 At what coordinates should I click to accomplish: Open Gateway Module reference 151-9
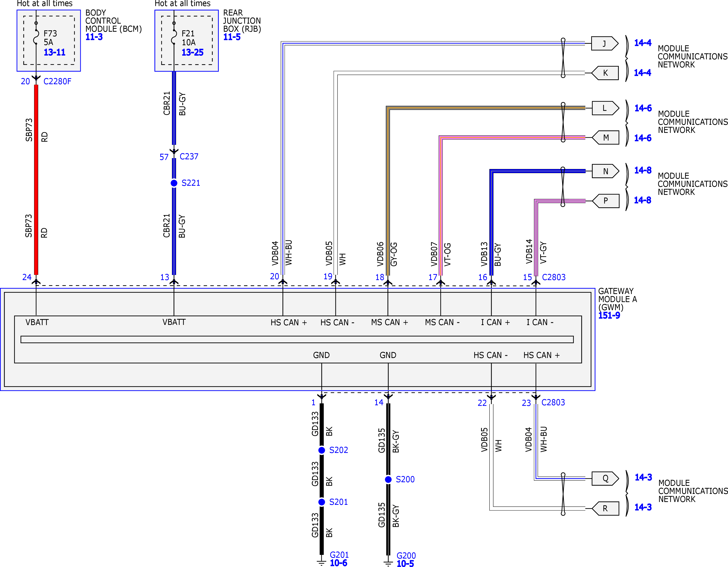point(609,316)
